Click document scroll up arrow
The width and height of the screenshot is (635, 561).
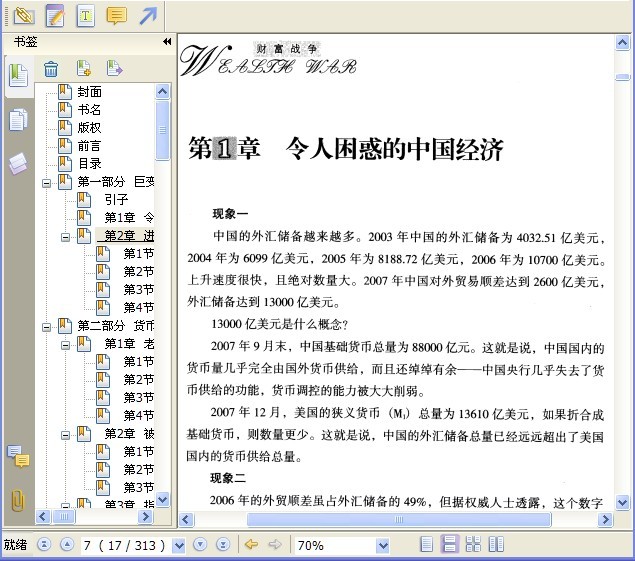coord(622,43)
